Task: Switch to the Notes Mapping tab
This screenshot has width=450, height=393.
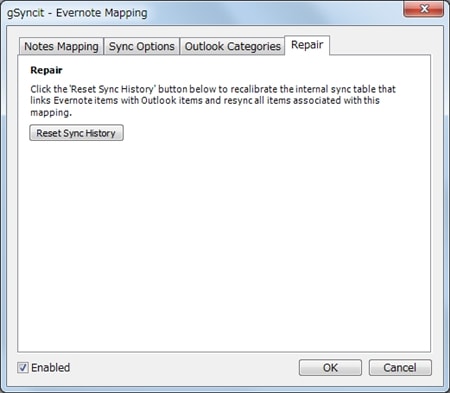Action: (x=61, y=46)
